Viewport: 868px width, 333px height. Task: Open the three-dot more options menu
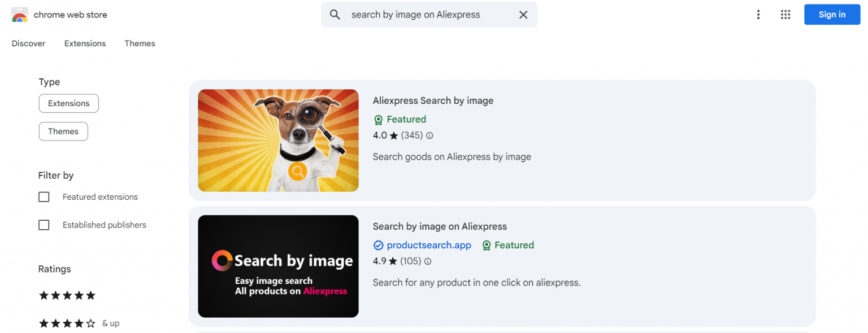coord(758,15)
